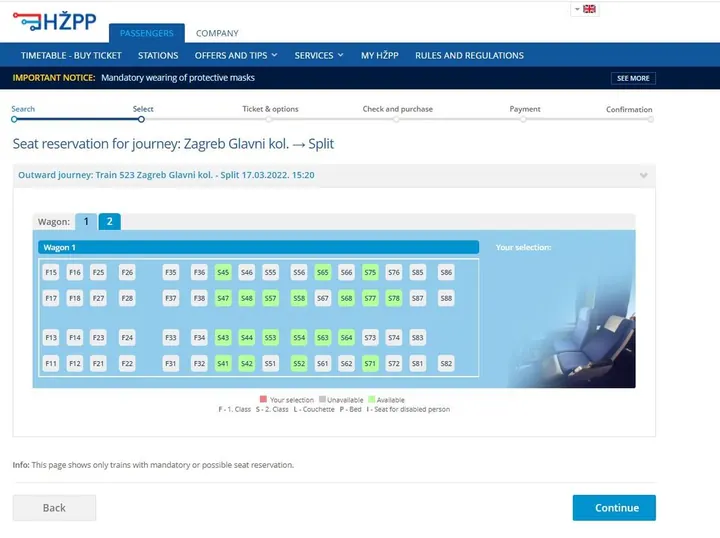The height and width of the screenshot is (538, 720).
Task: Choose seat S53
Action: click(x=270, y=337)
